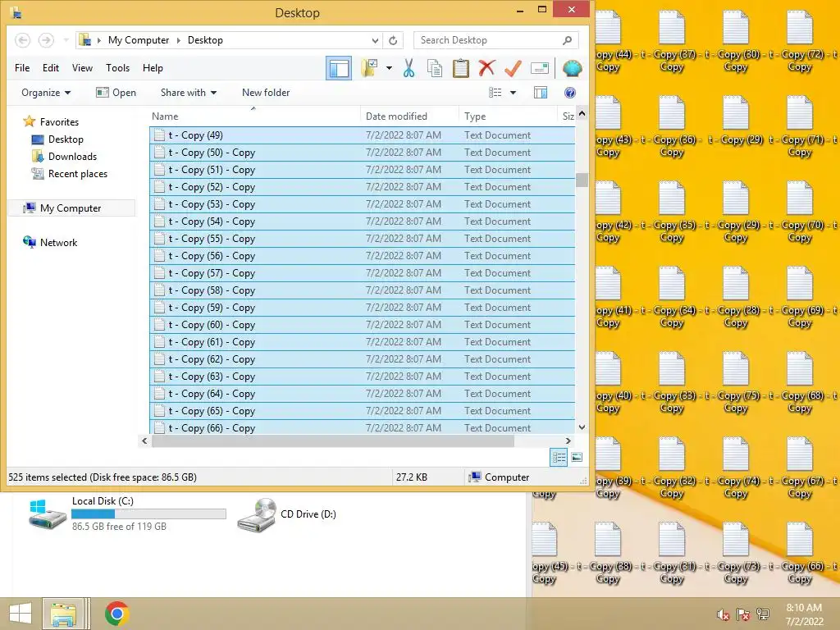Screen dimensions: 840x630
Task: Toggle the navigation pane toolbar button
Action: 339,68
